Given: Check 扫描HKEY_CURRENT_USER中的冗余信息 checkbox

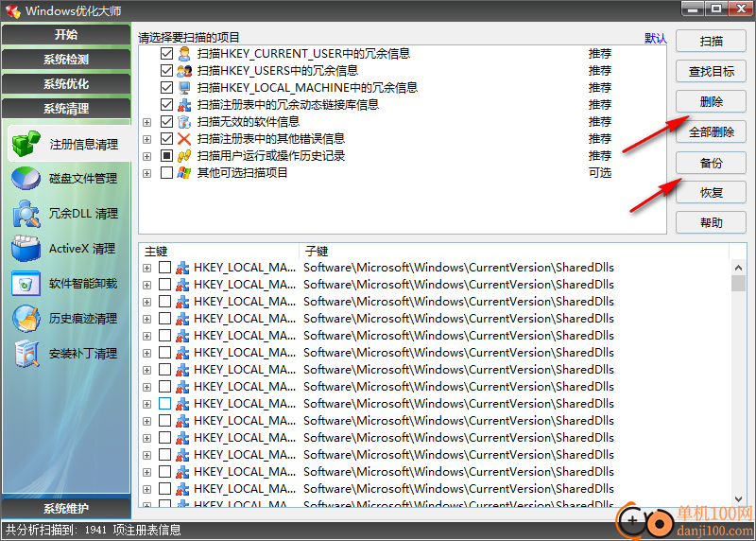Looking at the screenshot, I should pos(166,54).
